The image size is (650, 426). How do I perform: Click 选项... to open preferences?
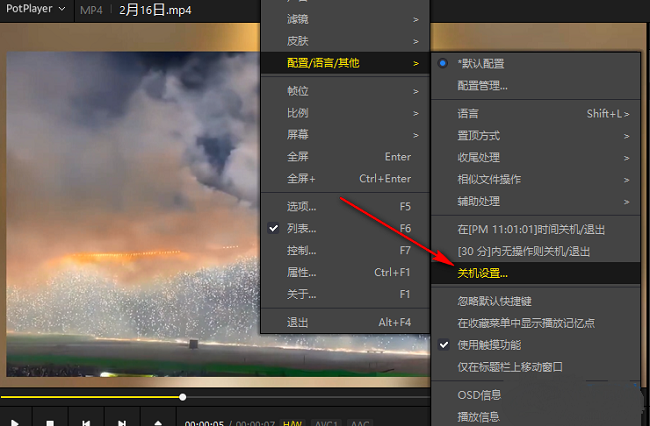click(x=301, y=206)
